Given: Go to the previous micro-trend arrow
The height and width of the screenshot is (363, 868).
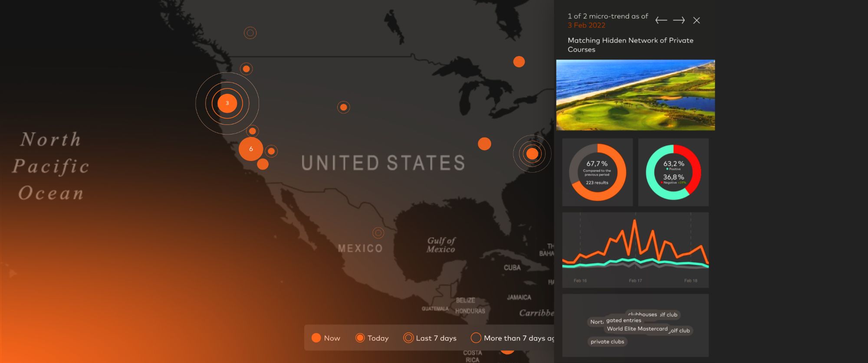Looking at the screenshot, I should (x=661, y=20).
